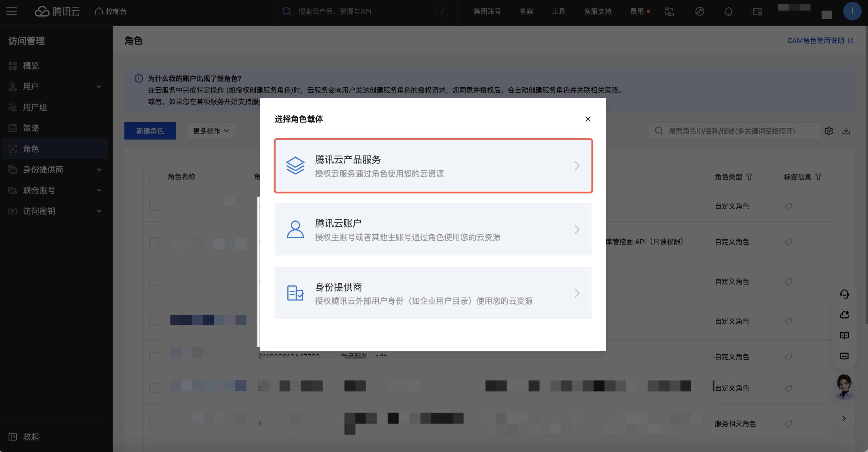The width and height of the screenshot is (868, 452).
Task: Tick the checkbox of the fourth role row
Action: coord(154,321)
